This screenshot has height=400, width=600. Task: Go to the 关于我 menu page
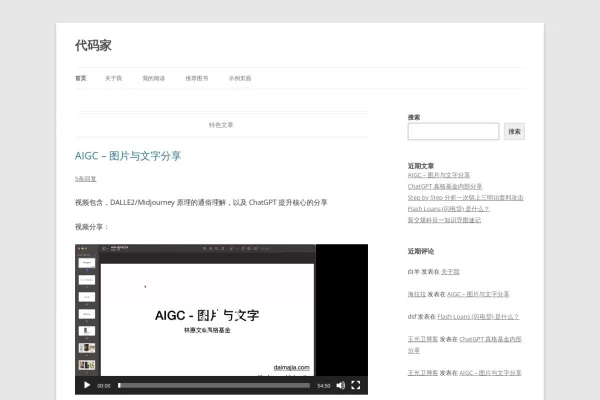point(113,78)
